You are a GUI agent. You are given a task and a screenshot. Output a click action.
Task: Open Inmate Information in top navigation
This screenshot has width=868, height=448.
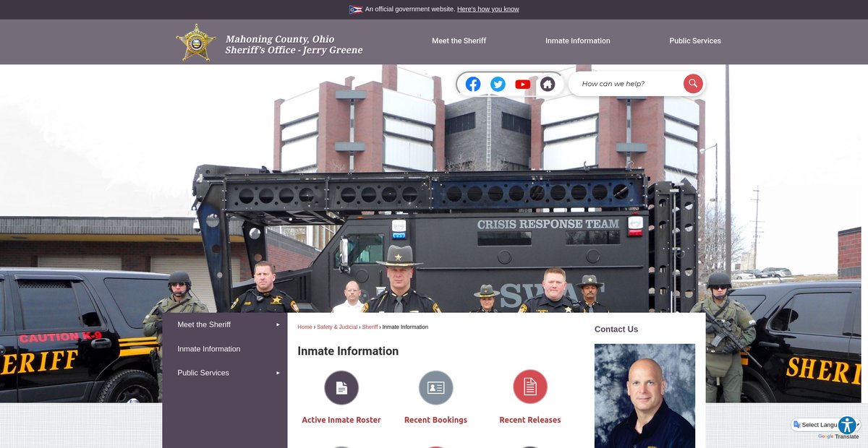[x=577, y=41]
